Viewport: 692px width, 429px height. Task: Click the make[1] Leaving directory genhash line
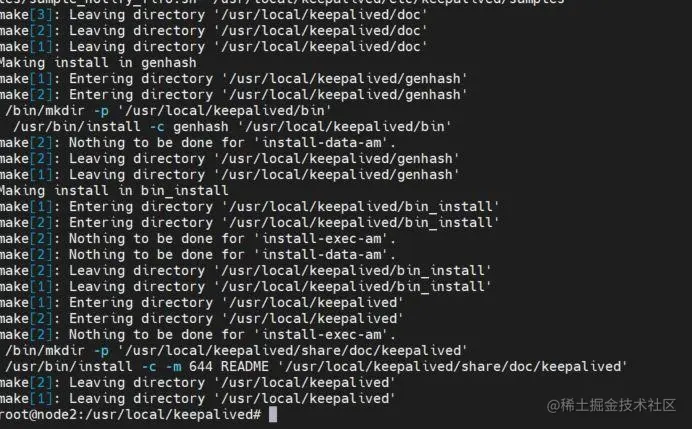229,175
